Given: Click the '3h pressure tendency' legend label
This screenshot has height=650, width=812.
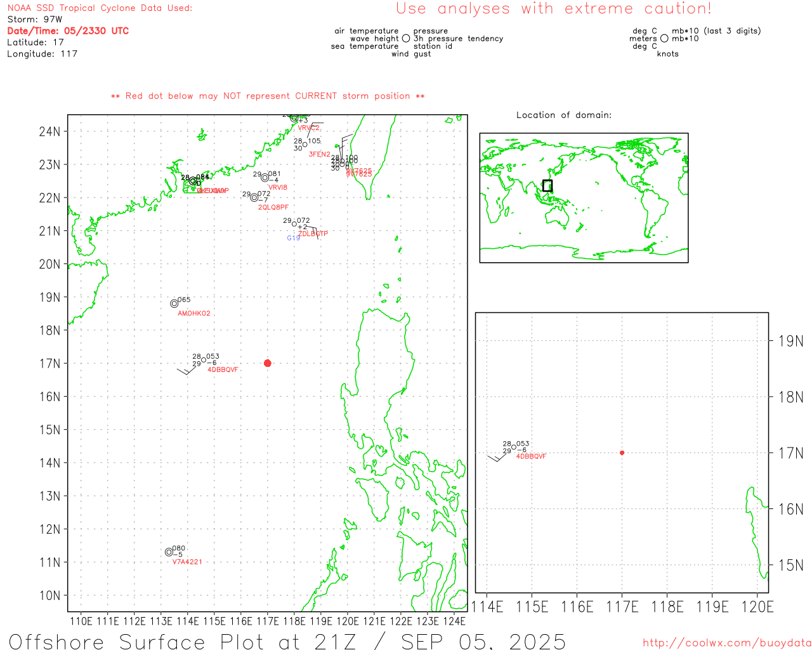Looking at the screenshot, I should coord(459,39).
